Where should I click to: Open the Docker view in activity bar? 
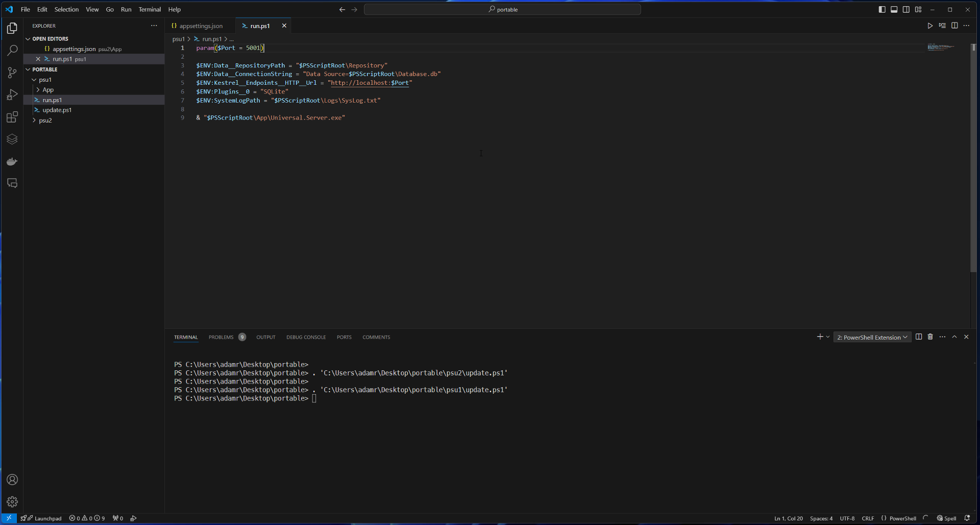click(12, 161)
